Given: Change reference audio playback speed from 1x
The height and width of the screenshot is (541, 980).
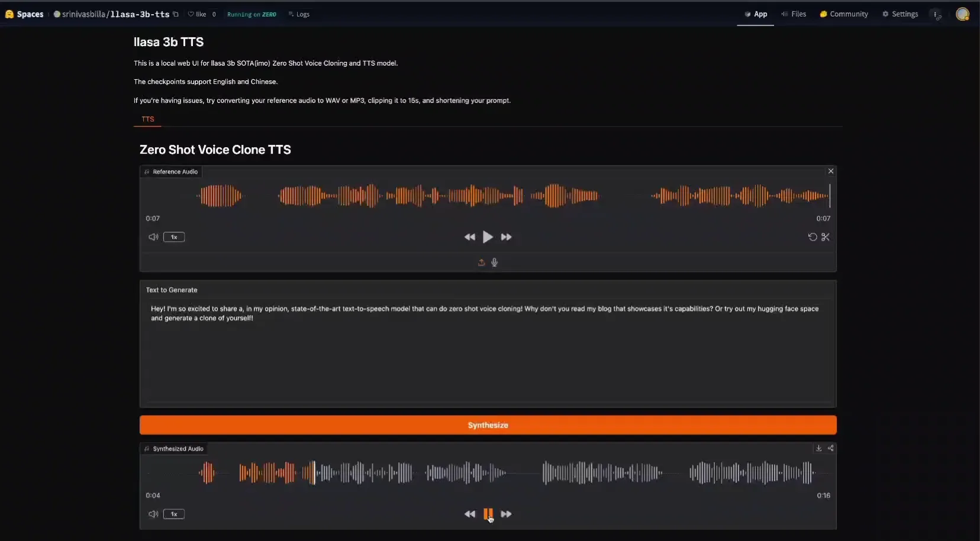Looking at the screenshot, I should tap(174, 237).
